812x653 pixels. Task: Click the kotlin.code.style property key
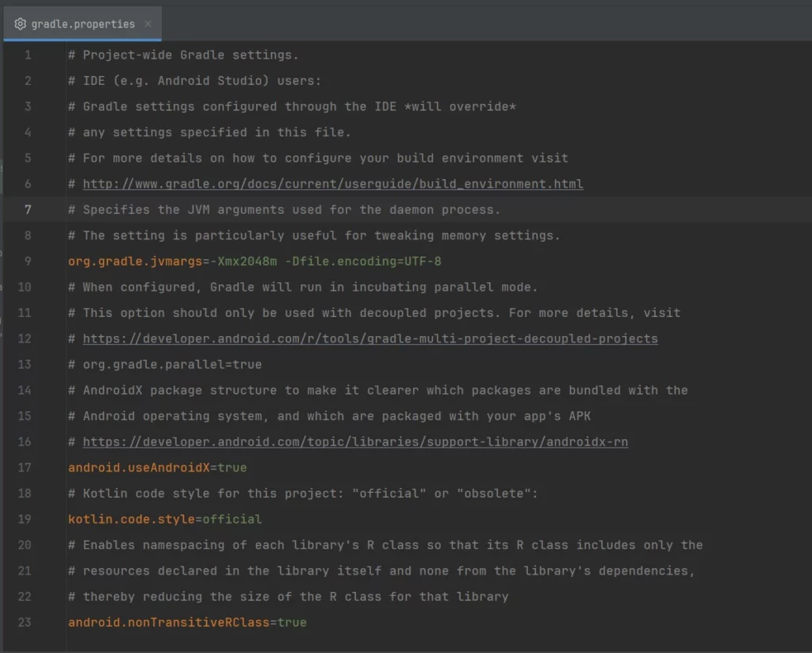coord(131,519)
